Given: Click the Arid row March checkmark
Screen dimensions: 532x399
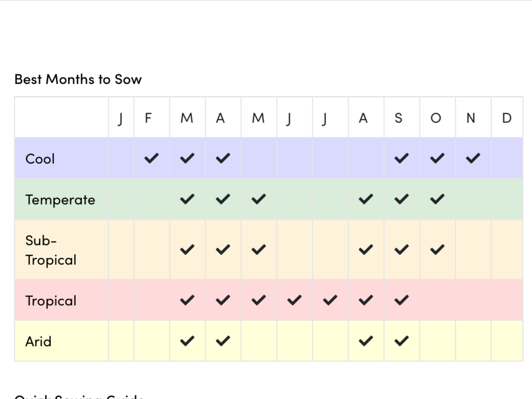Looking at the screenshot, I should (187, 341).
